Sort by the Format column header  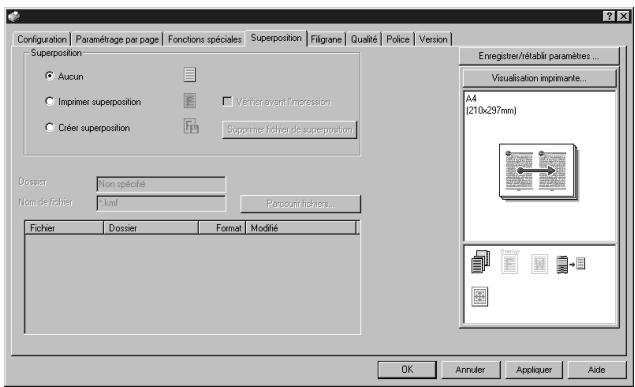[x=222, y=228]
